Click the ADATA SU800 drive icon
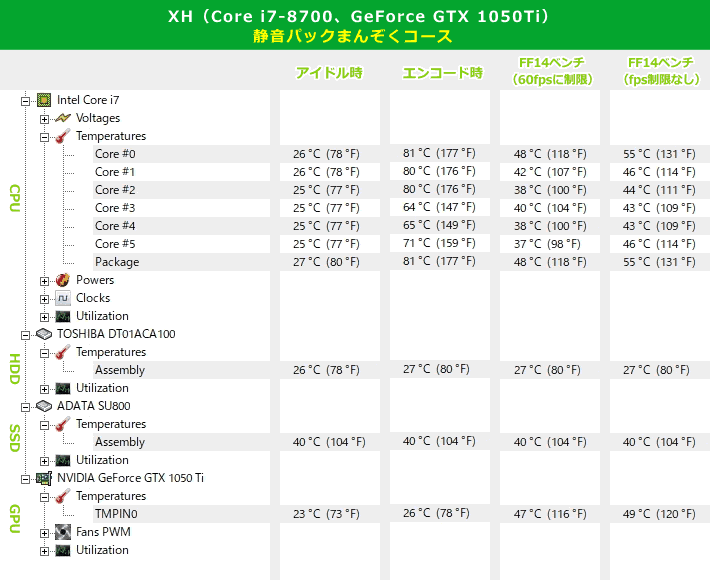This screenshot has height=580, width=710. coord(44,406)
